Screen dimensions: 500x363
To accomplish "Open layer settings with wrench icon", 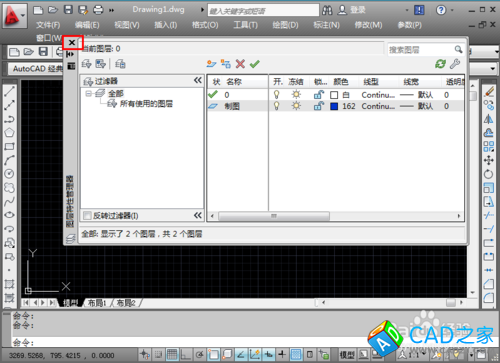I will click(455, 64).
